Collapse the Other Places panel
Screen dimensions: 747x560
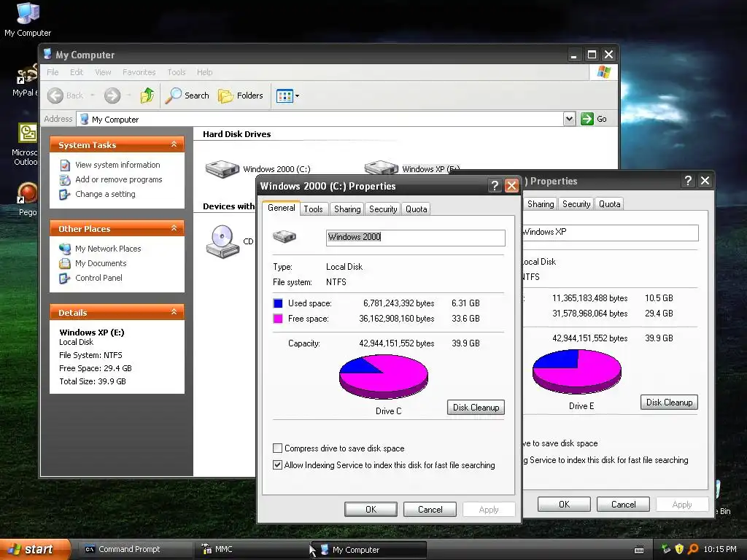174,228
